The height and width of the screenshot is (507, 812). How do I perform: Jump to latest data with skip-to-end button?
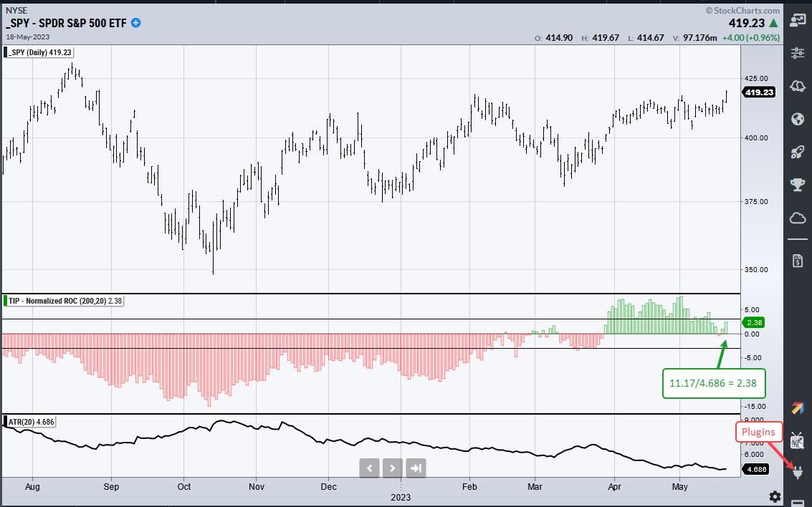(x=416, y=468)
